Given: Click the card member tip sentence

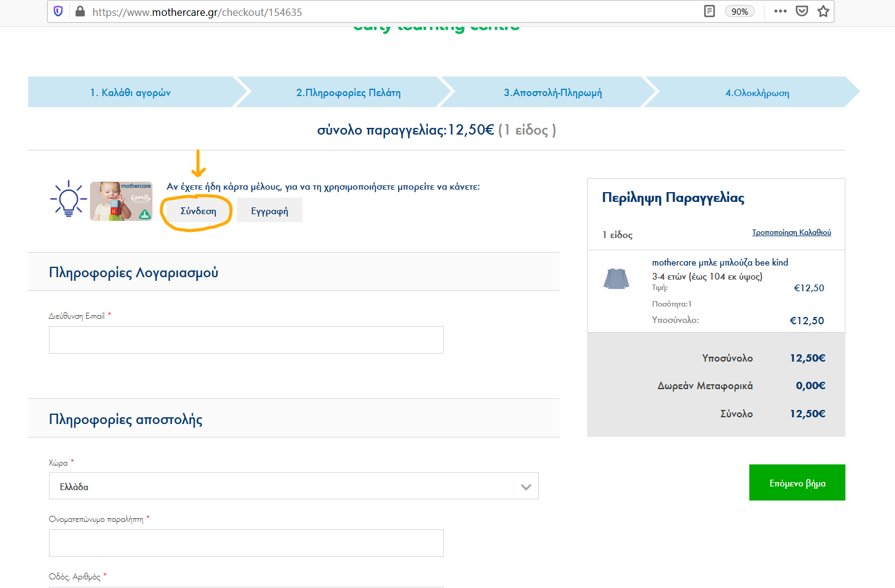Looking at the screenshot, I should pyautogui.click(x=323, y=187).
